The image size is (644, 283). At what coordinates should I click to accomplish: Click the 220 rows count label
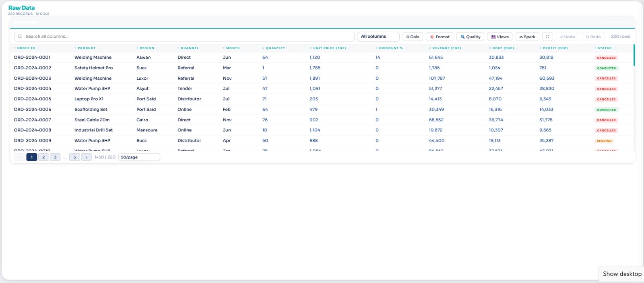coord(620,37)
